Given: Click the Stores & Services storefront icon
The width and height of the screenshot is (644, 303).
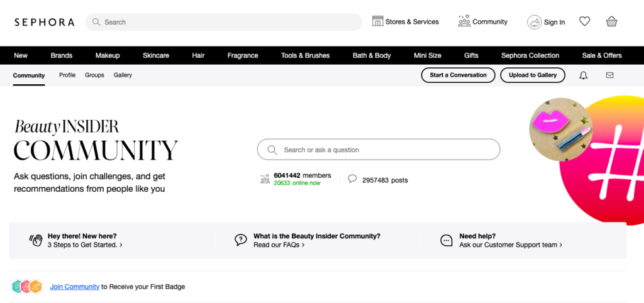Looking at the screenshot, I should click(x=377, y=21).
